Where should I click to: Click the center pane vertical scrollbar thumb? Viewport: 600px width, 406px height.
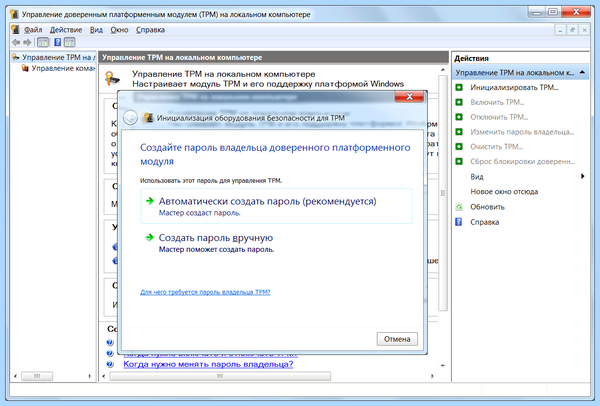(x=443, y=193)
